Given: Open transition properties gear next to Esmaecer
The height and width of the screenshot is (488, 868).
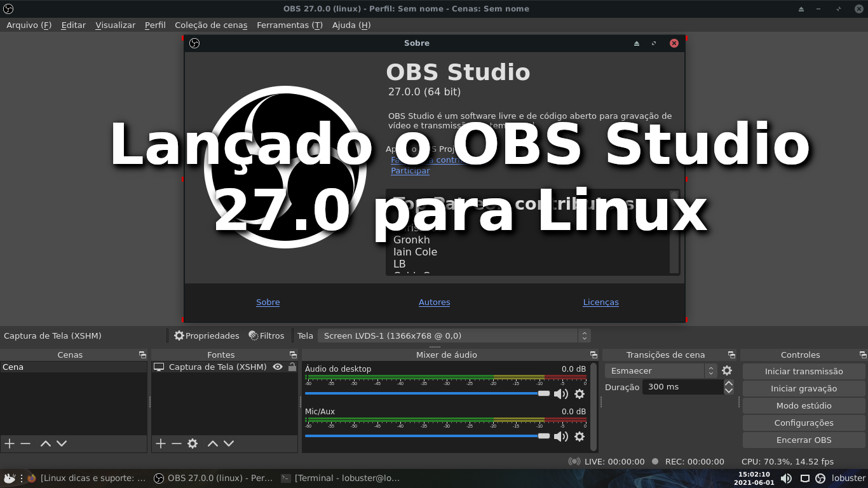Looking at the screenshot, I should tap(726, 370).
